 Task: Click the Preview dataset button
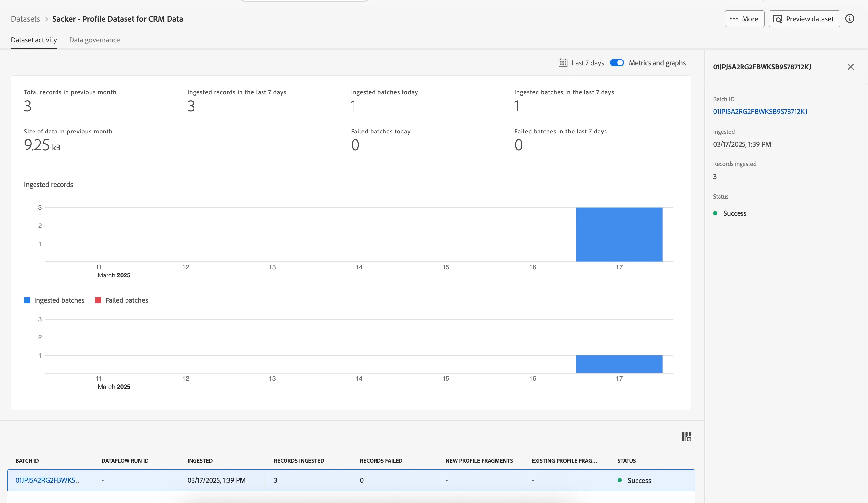pos(804,19)
